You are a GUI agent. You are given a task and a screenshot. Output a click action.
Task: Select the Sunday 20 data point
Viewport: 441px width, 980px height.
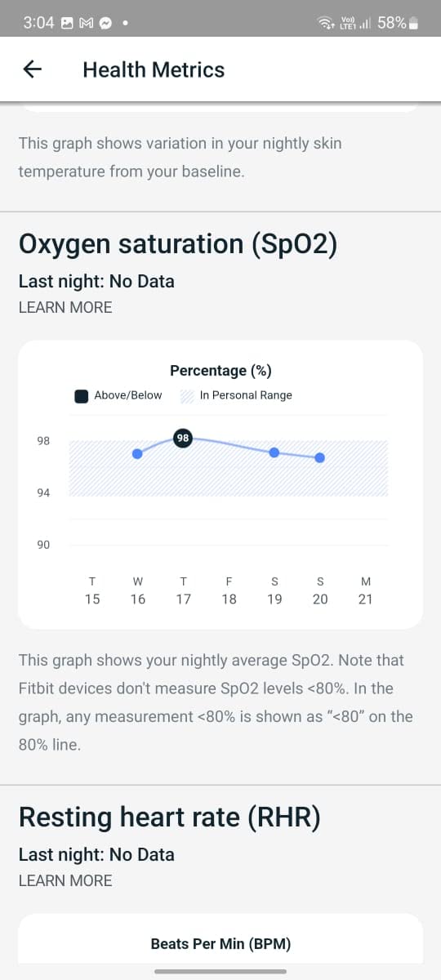[x=320, y=457]
